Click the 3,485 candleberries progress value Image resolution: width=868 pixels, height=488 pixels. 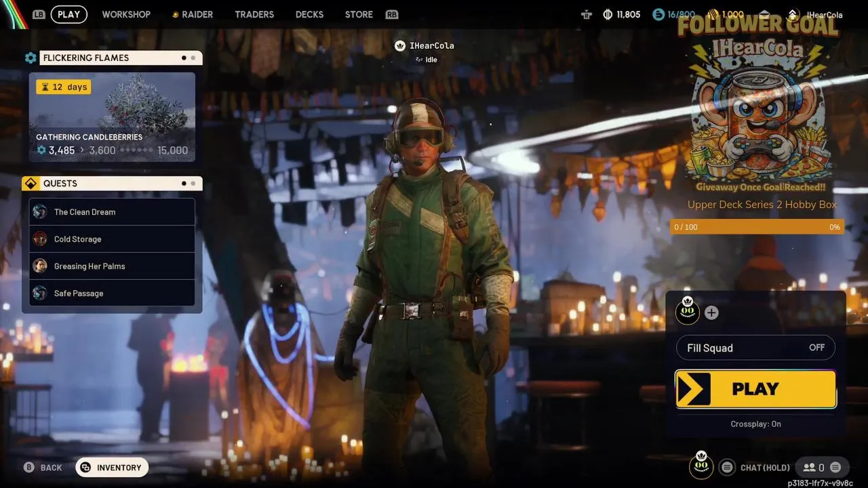[62, 150]
